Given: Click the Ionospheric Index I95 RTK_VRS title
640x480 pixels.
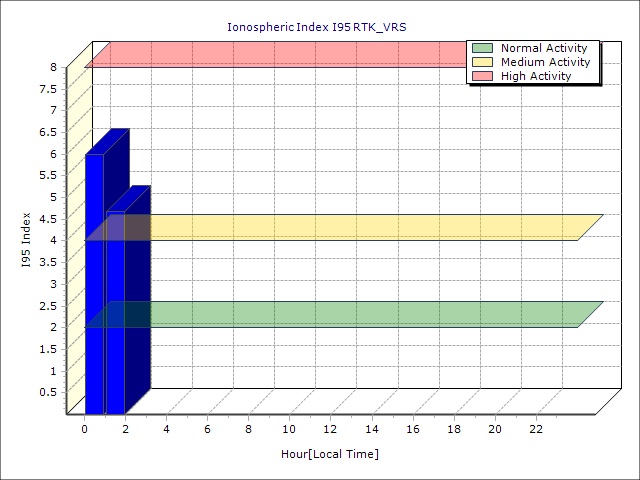Looking at the screenshot, I should [x=318, y=27].
